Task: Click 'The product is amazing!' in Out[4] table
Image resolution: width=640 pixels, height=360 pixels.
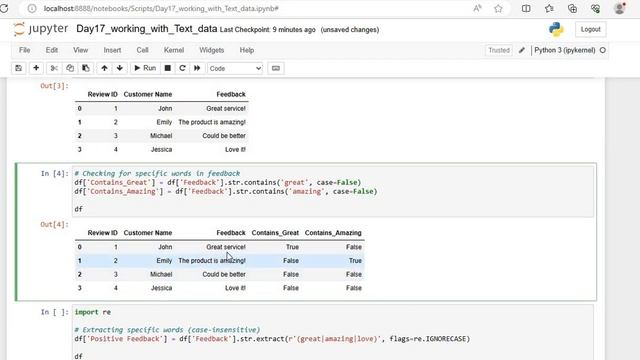Action: [212, 260]
